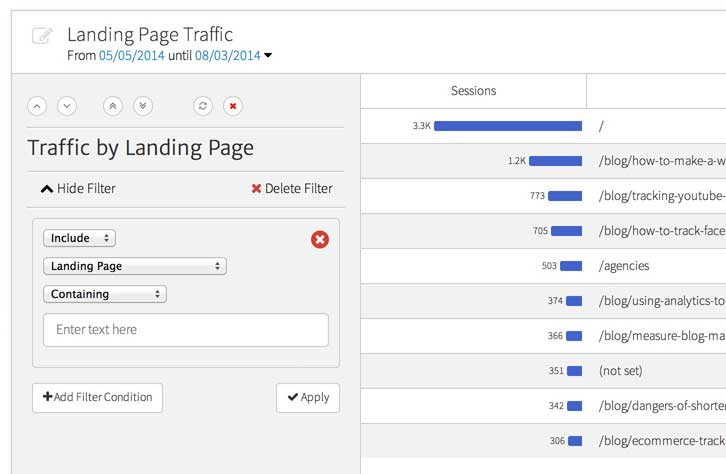Click /blog/tracking-youtube row text
Screen dimensions: 726x474
tap(662, 196)
